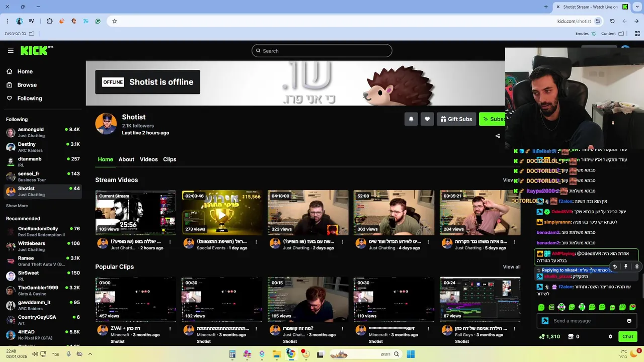Open options menu for the 273-views video
The image size is (644, 362).
256,242
